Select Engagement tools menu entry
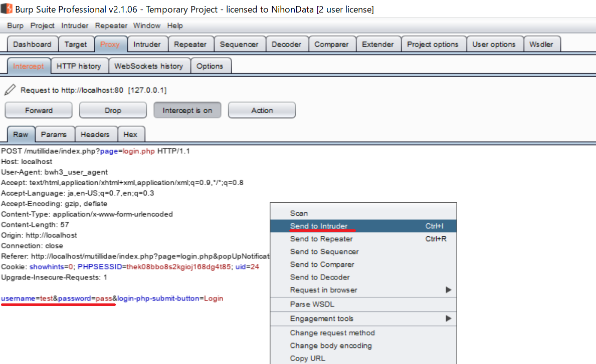 coord(363,318)
